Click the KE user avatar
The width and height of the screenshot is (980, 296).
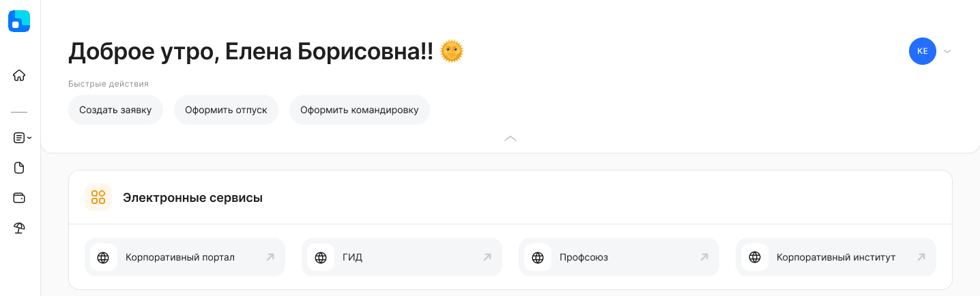922,51
